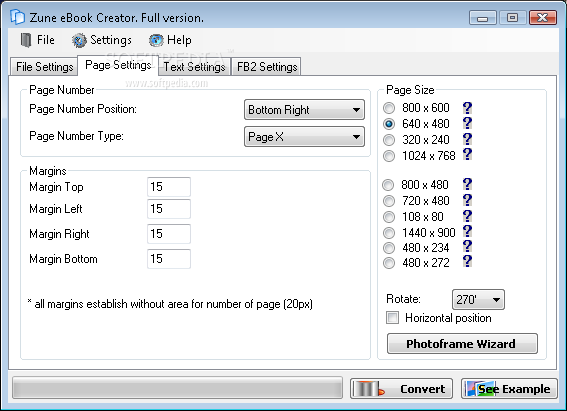Open the Page Number Position dropdown

point(304,110)
